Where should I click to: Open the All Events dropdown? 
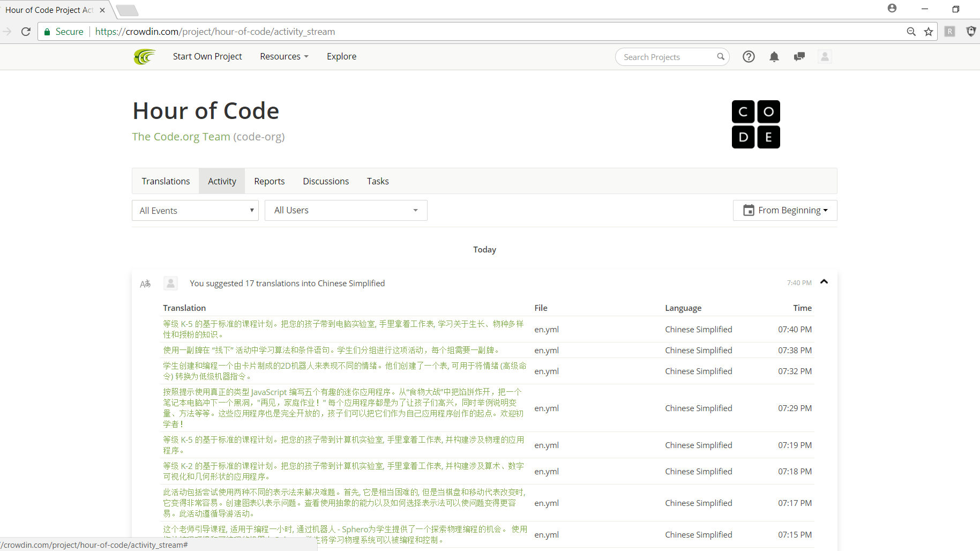(x=195, y=211)
